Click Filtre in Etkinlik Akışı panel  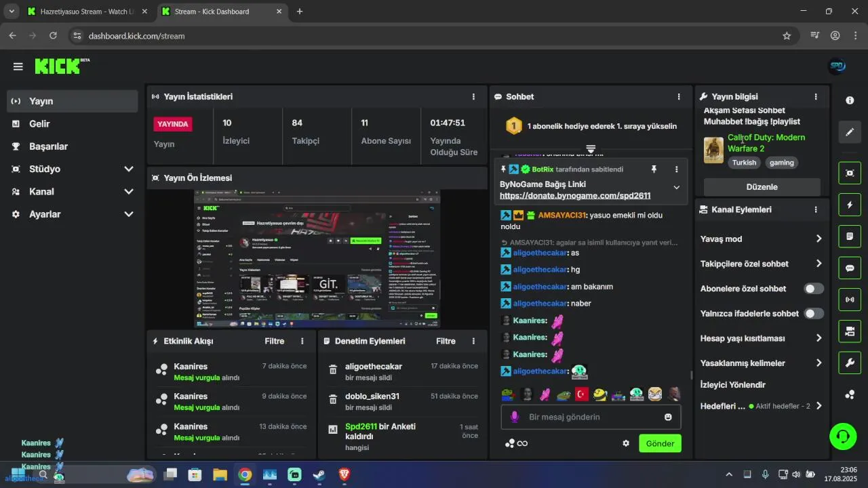(275, 342)
